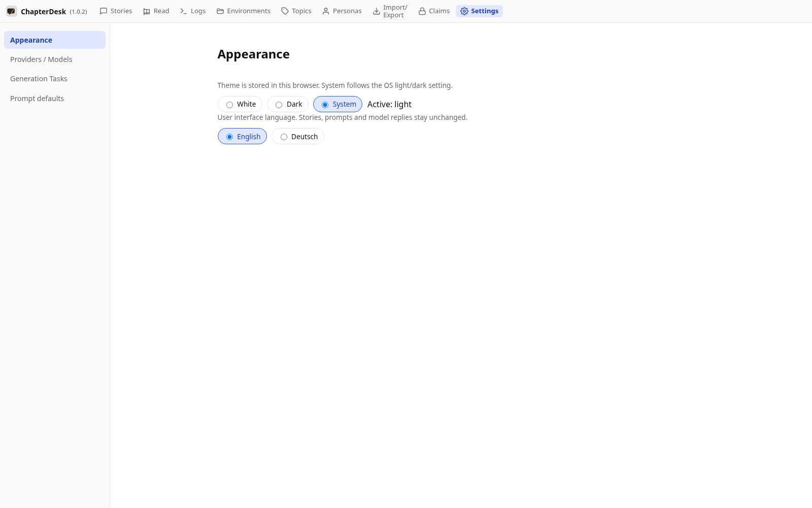The image size is (812, 508).
Task: Click the Environments folder icon
Action: pyautogui.click(x=220, y=11)
